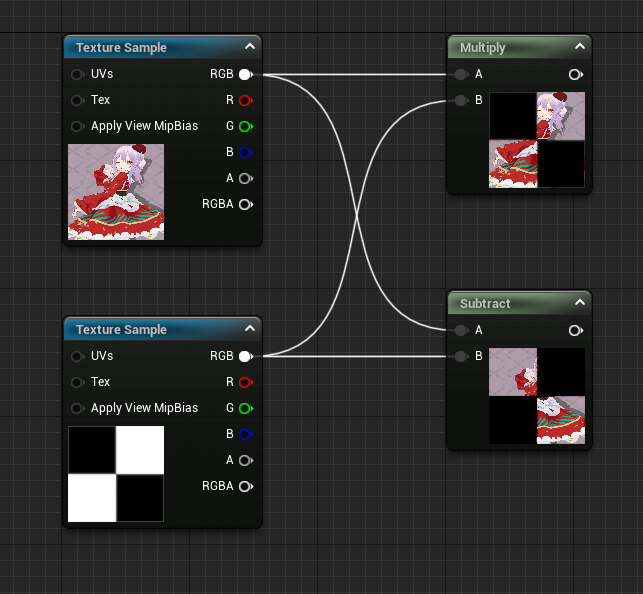
Task: Click input pin B of Subtract node
Action: click(461, 356)
